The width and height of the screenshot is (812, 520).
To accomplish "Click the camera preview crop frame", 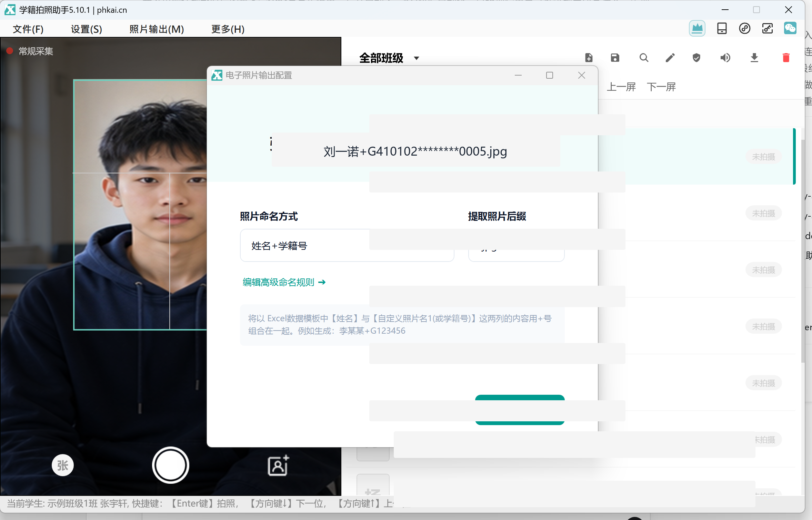I will pyautogui.click(x=140, y=205).
